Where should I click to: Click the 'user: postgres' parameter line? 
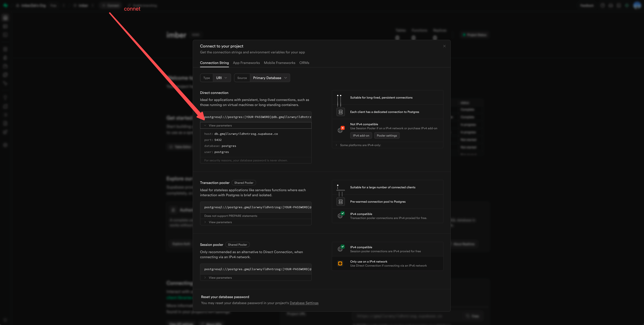click(217, 152)
